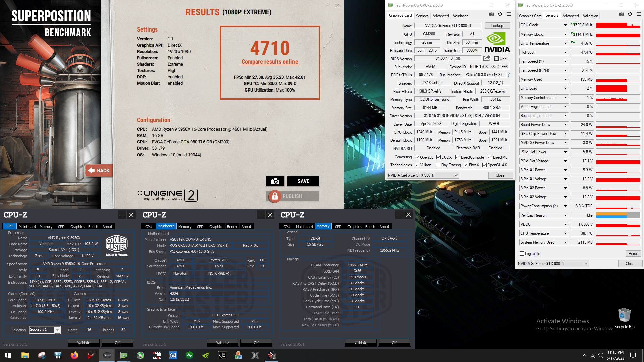Toggle the PhysX checkbox
This screenshot has height=362, width=644.
[466, 165]
